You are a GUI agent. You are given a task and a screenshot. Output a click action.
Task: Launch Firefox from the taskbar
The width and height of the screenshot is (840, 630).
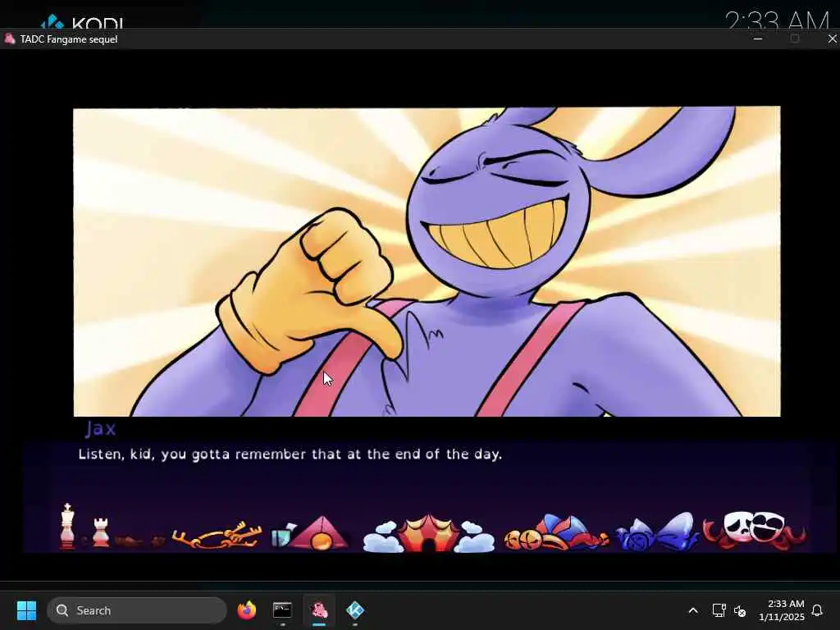point(246,610)
